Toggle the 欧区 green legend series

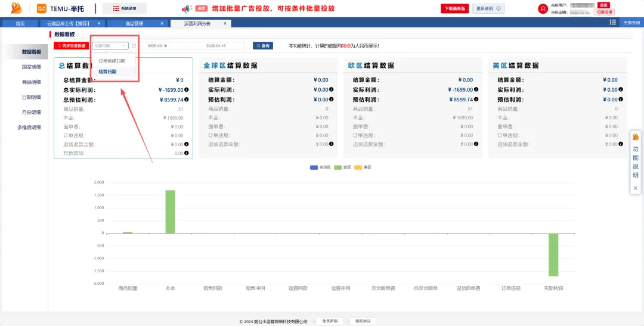[342, 167]
